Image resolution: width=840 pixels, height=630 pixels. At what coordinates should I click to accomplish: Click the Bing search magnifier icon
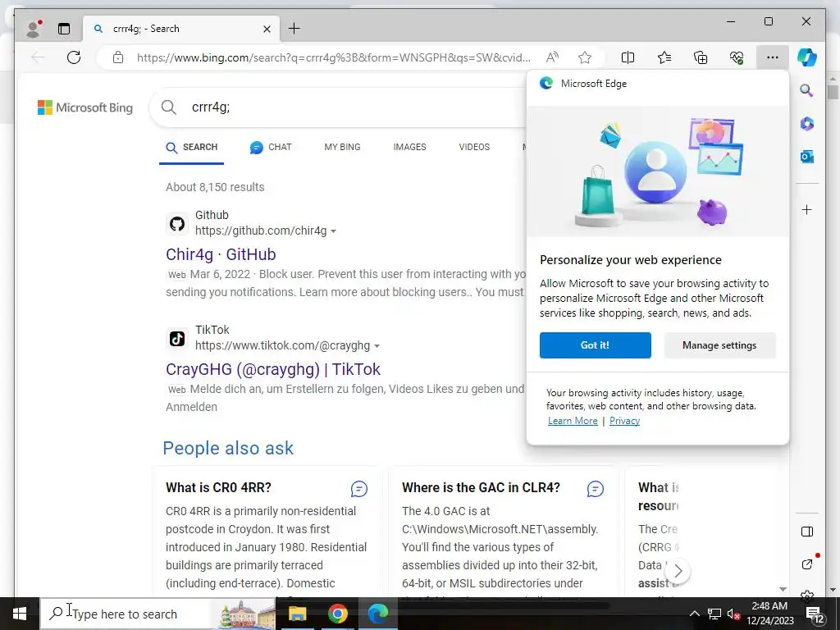(x=169, y=107)
